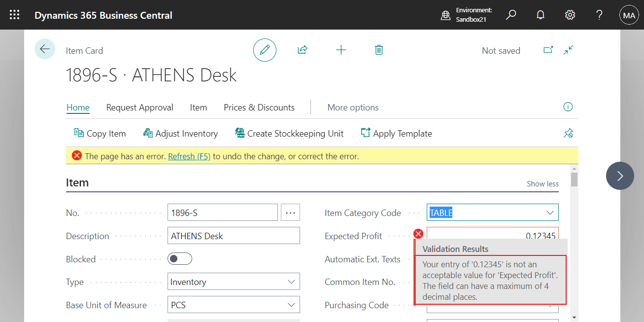Create a new item with the plus icon

click(341, 49)
